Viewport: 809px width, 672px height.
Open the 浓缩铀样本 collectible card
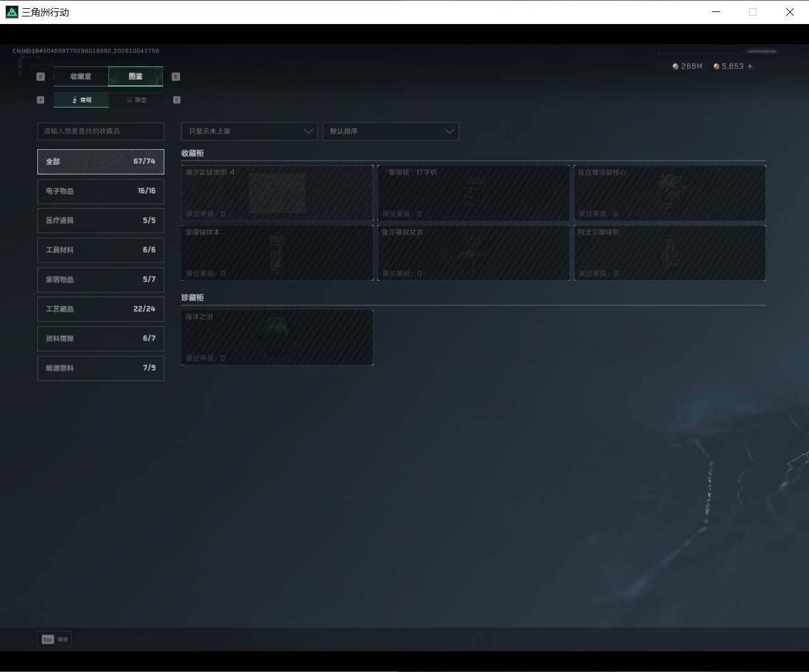(277, 253)
